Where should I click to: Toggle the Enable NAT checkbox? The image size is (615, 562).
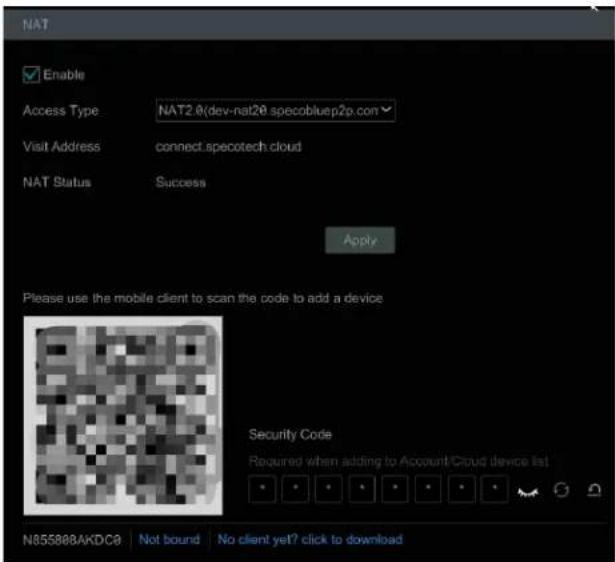tap(31, 75)
